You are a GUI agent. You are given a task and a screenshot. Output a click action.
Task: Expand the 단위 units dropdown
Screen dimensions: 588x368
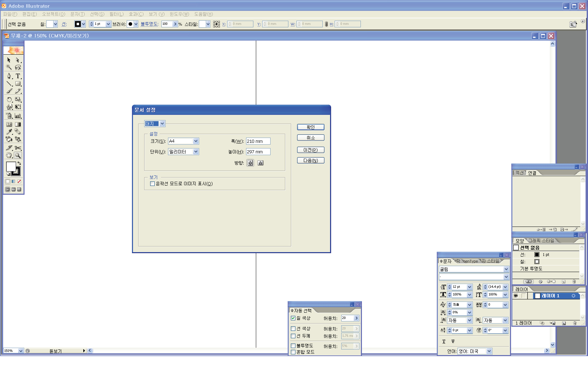[x=196, y=152]
